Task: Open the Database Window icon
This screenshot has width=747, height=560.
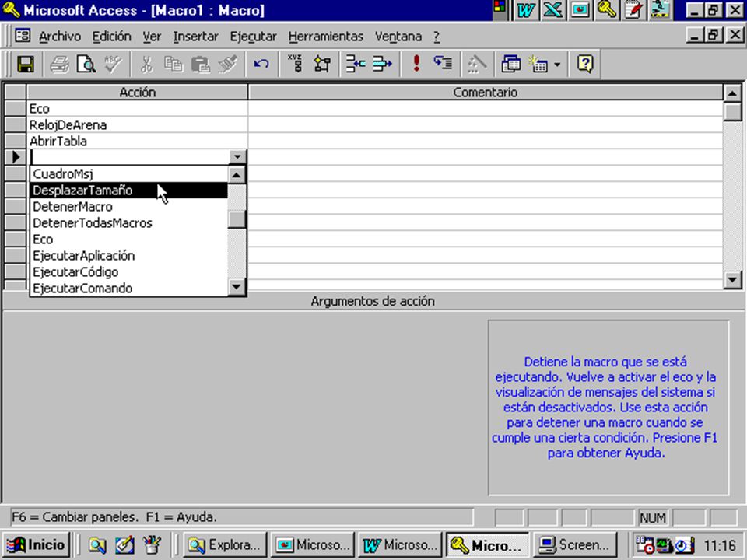Action: click(x=510, y=64)
